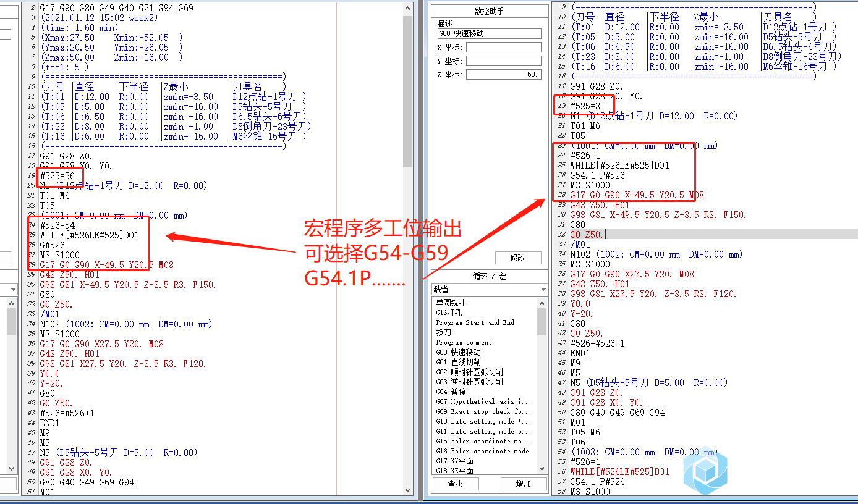Select G16 Polar coordinate mode entry

tap(482, 451)
